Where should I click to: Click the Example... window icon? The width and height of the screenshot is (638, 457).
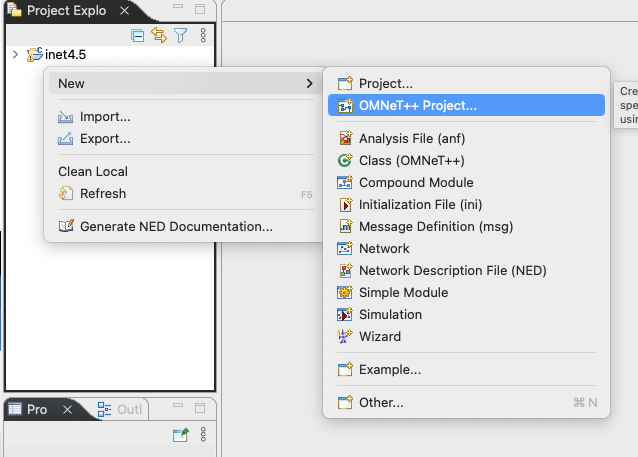point(345,370)
